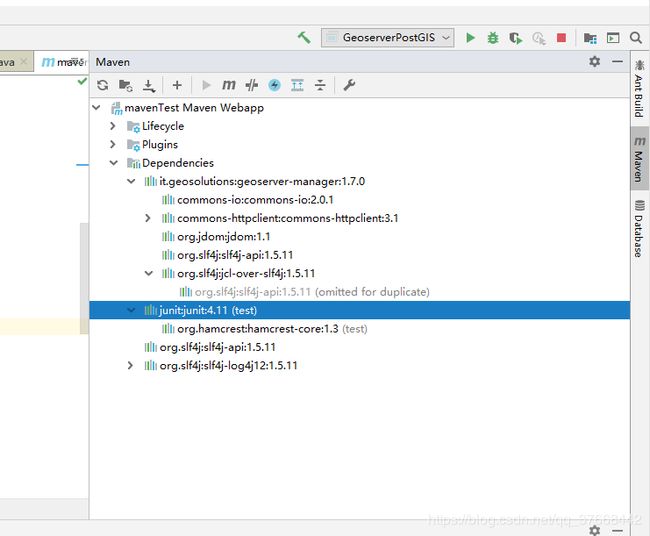Expand the Plugins node

[x=113, y=144]
